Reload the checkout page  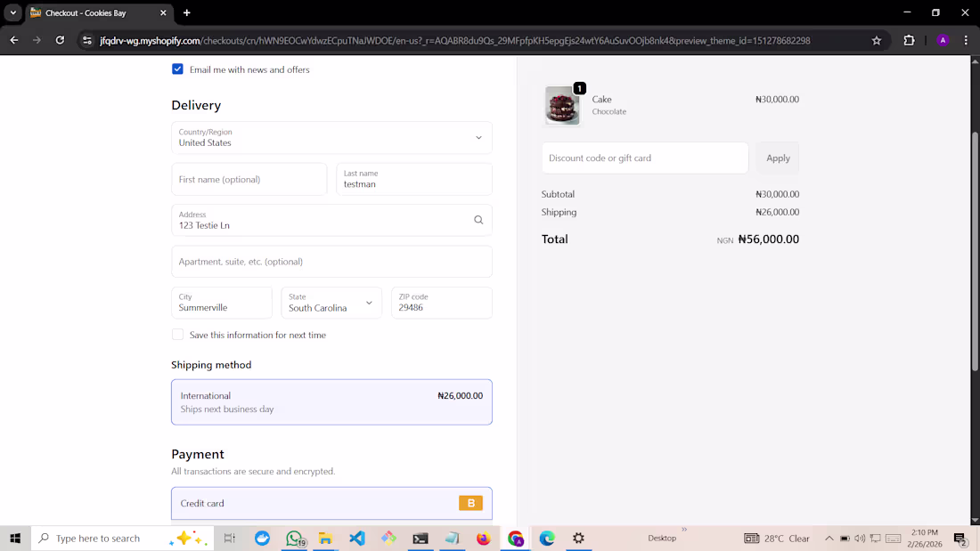60,40
